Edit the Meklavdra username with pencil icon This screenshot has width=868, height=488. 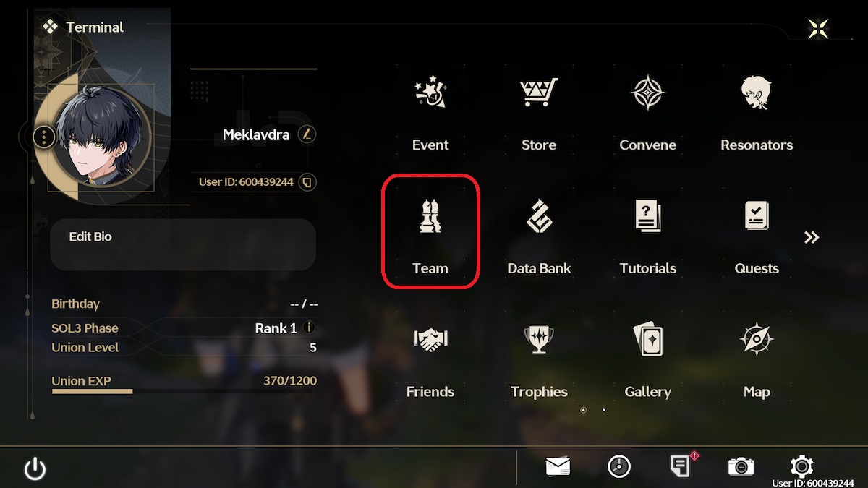307,134
